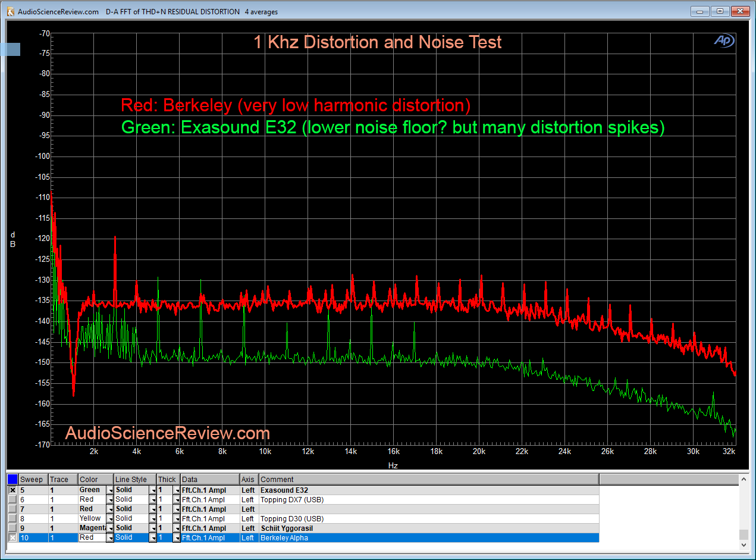This screenshot has width=756, height=560.
Task: Expand Thick dropdown for Topping D30 row
Action: pyautogui.click(x=176, y=518)
